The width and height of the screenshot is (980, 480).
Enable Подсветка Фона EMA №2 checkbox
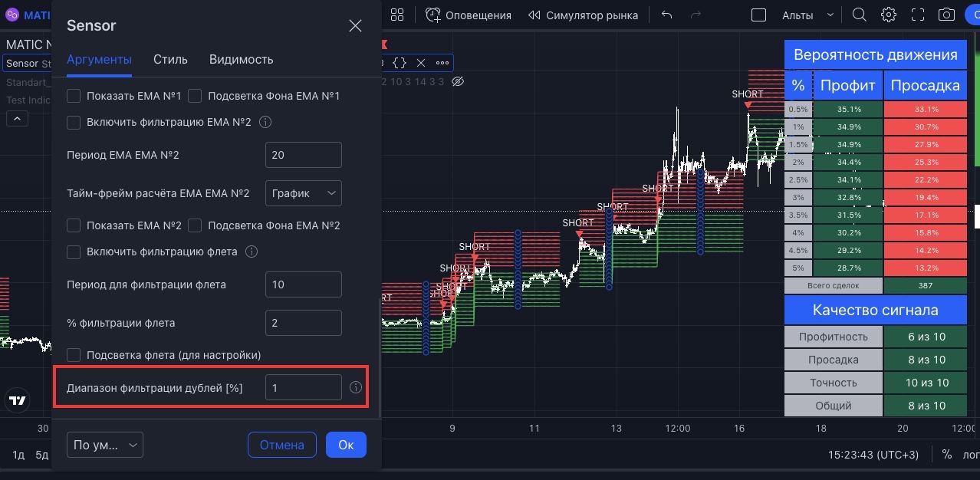[x=195, y=225]
